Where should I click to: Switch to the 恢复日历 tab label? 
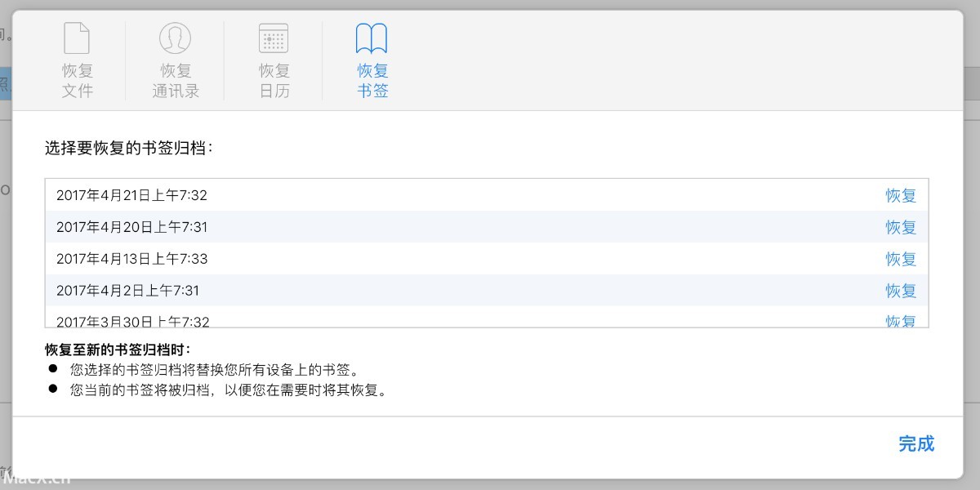pyautogui.click(x=274, y=81)
